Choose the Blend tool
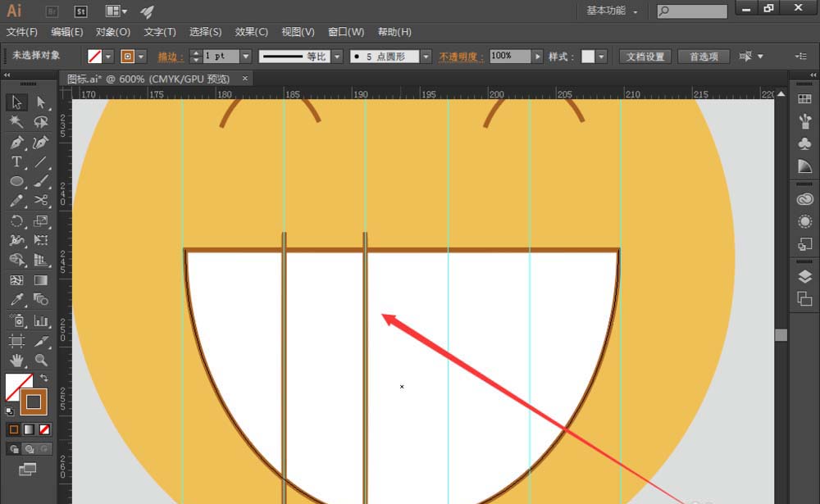The height and width of the screenshot is (504, 820). 41,300
